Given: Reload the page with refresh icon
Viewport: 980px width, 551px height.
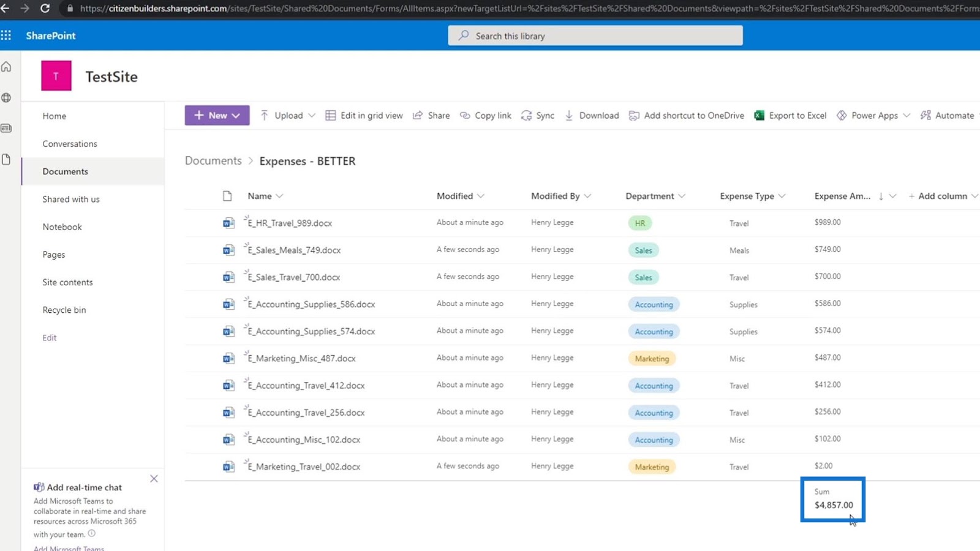Looking at the screenshot, I should 45,9.
